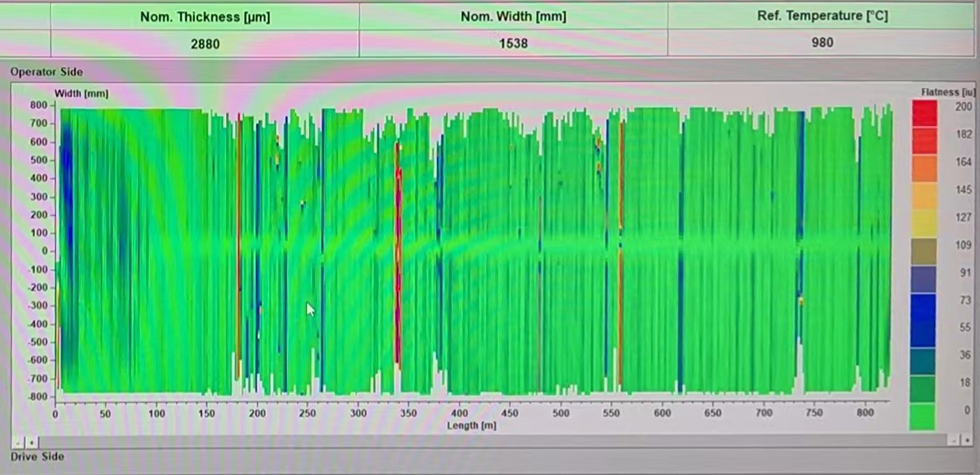The width and height of the screenshot is (980, 475).
Task: Click the Nom. Thickness column header
Action: [x=205, y=17]
